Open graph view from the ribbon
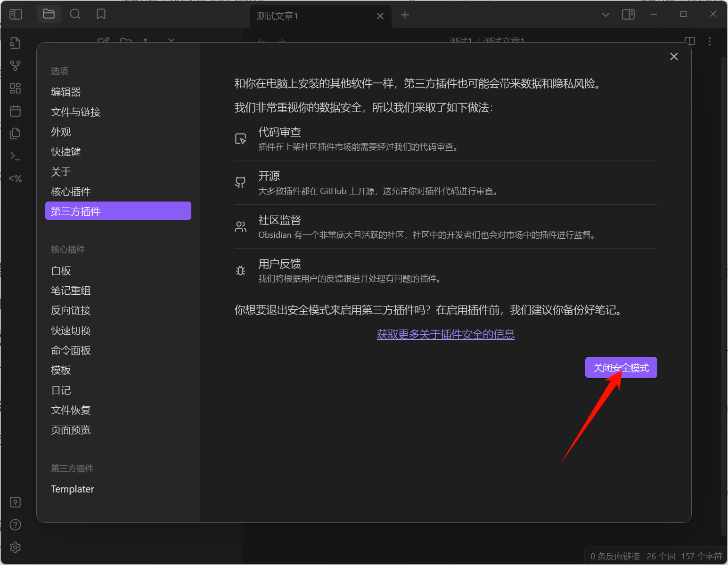The image size is (728, 565). (x=15, y=65)
